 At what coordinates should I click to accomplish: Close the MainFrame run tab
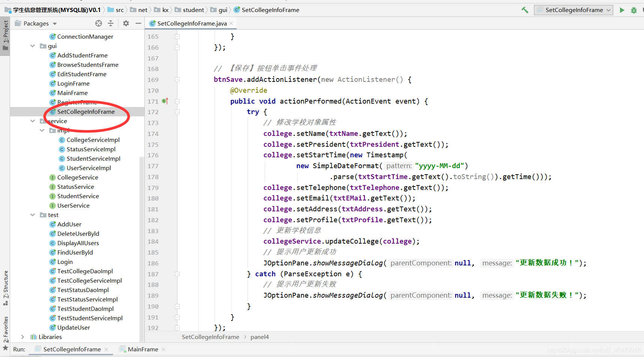tap(164, 349)
